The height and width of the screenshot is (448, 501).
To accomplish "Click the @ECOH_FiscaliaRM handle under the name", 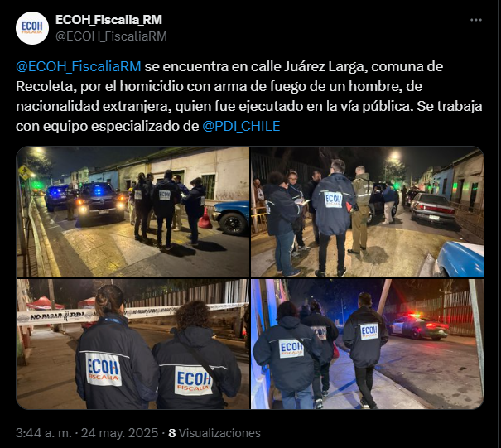I will point(111,36).
